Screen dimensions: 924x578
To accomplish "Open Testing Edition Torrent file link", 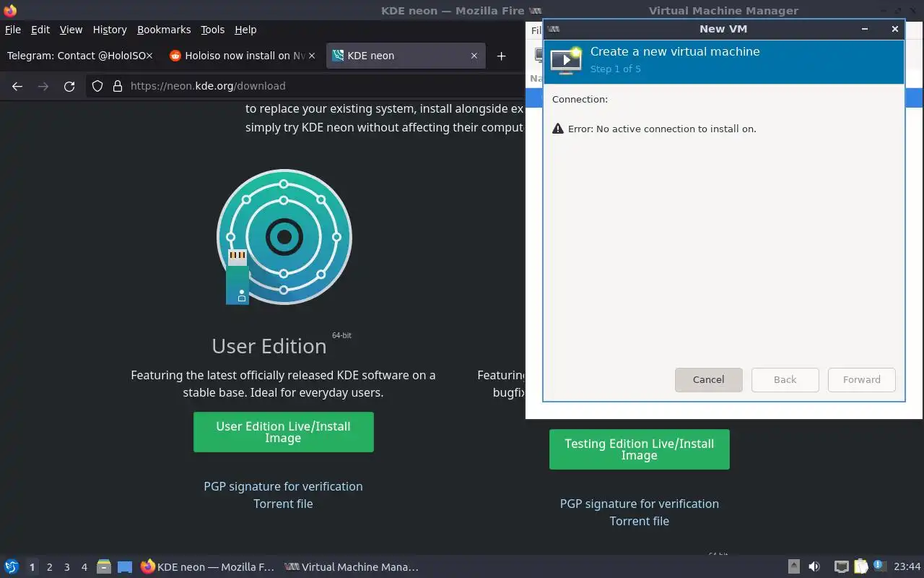I will [x=639, y=521].
